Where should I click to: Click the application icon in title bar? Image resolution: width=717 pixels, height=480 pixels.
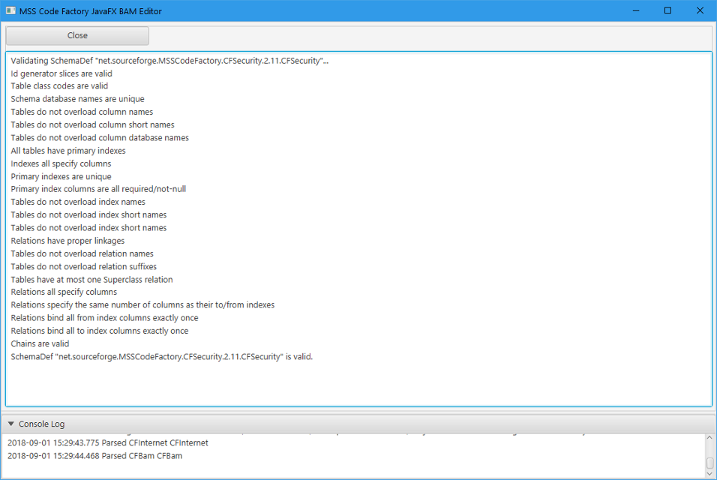10,10
